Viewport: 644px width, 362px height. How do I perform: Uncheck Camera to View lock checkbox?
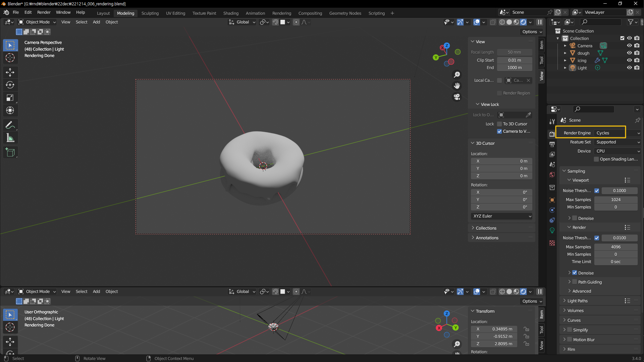click(499, 131)
